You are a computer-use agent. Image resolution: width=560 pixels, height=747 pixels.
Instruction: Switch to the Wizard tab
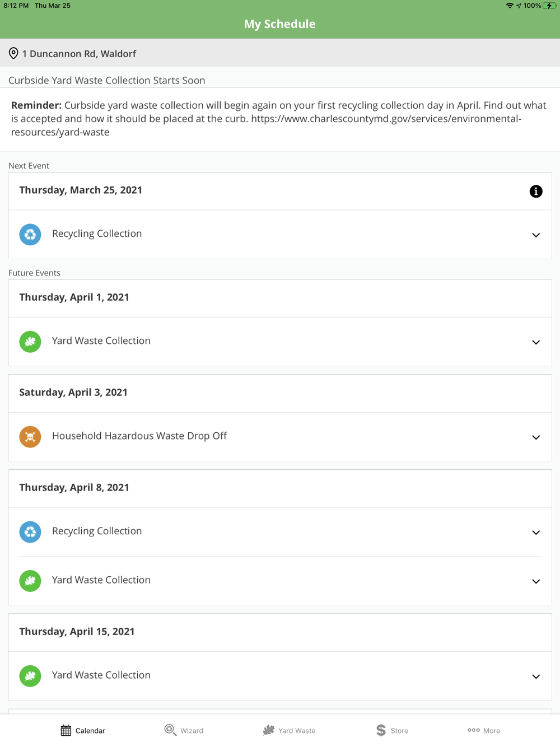184,730
